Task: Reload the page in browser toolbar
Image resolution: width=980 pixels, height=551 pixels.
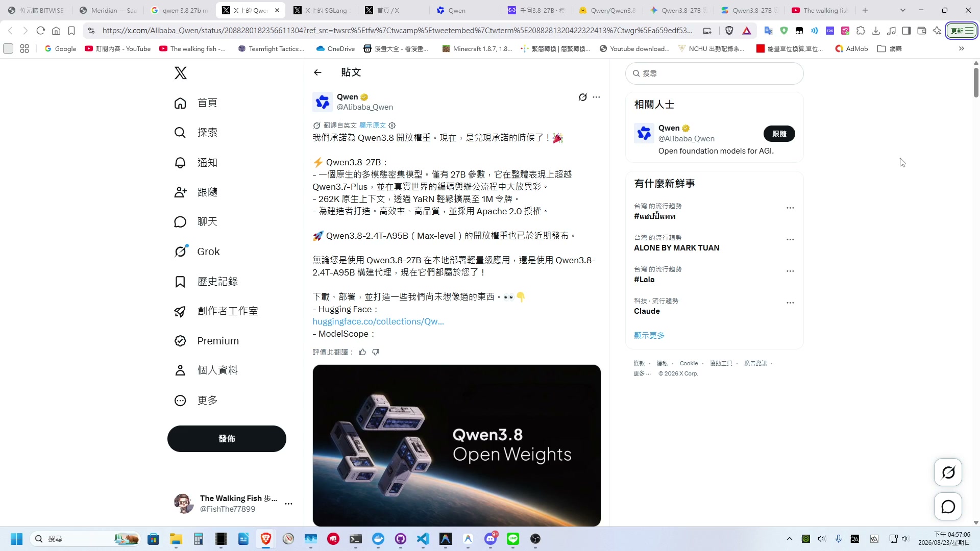Action: (41, 31)
